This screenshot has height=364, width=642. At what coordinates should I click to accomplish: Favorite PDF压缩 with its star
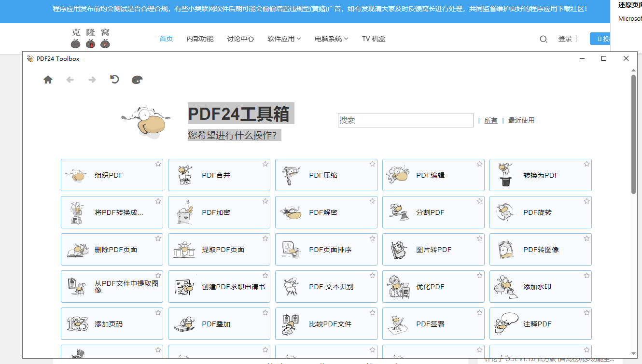(372, 164)
